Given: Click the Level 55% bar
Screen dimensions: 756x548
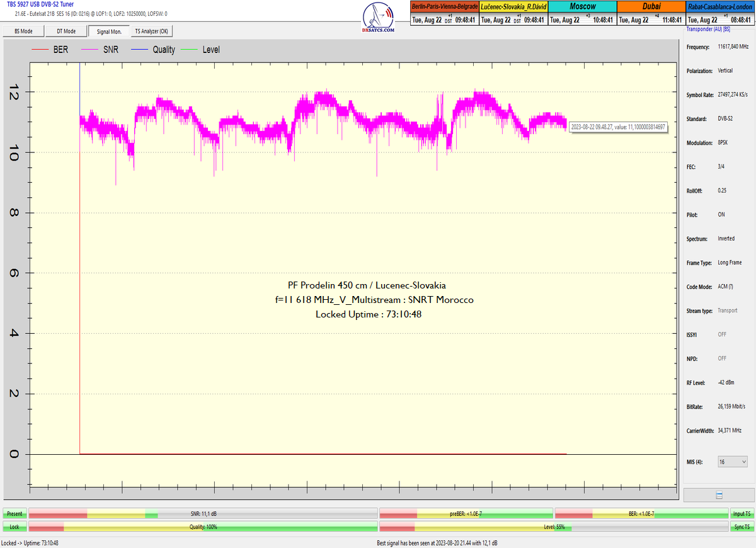Looking at the screenshot, I should point(553,527).
